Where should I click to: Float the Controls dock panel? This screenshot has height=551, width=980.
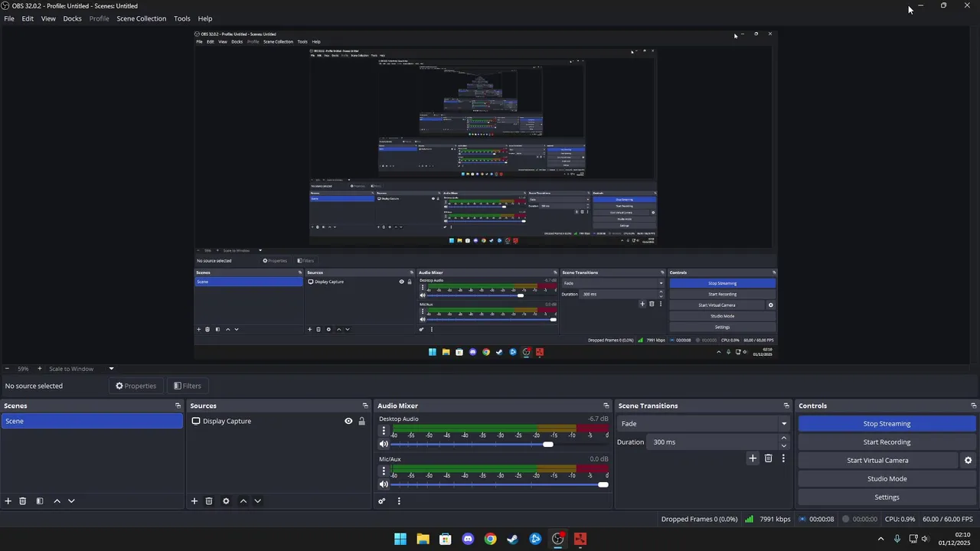coord(973,406)
